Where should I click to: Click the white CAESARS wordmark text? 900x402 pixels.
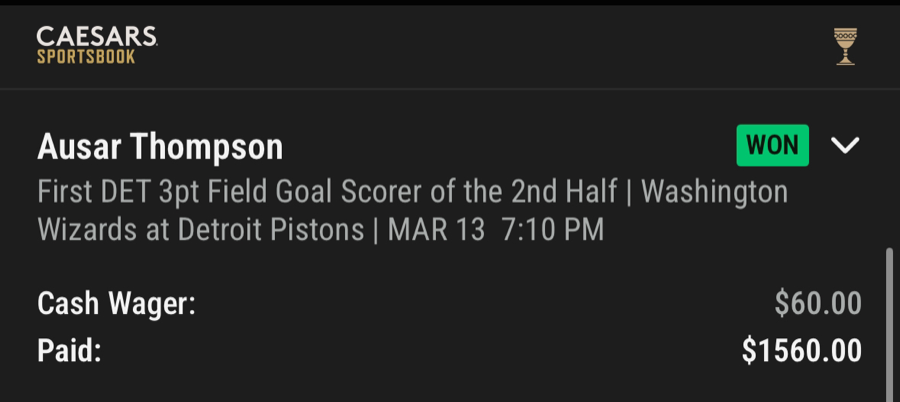tap(97, 37)
